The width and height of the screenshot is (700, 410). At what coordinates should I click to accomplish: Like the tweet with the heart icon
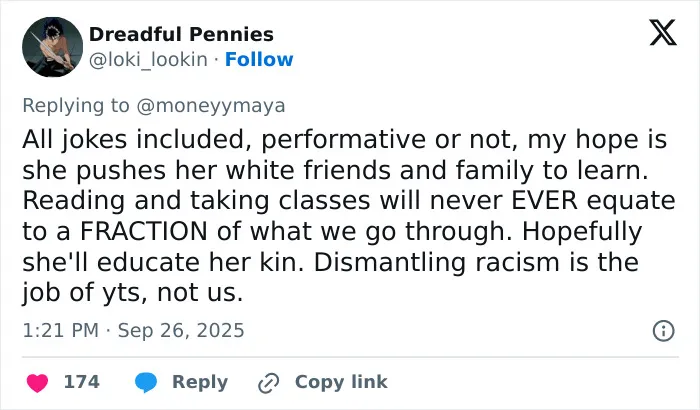point(38,383)
